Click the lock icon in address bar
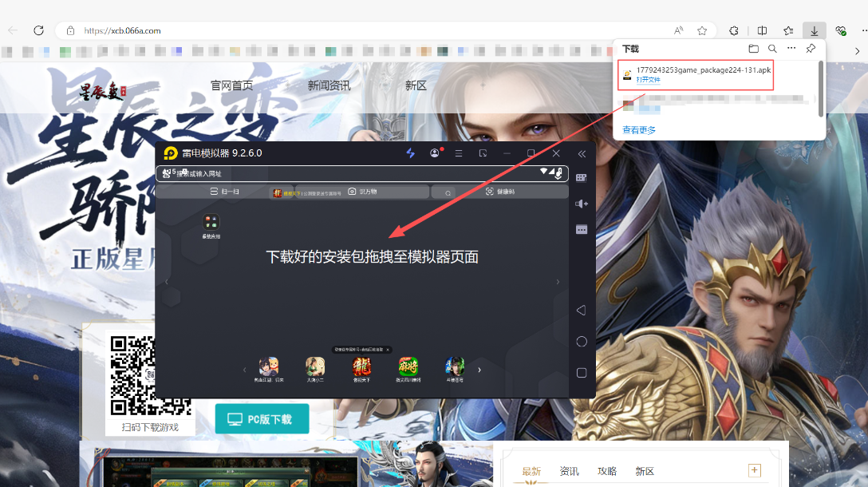868x487 pixels. [x=70, y=31]
